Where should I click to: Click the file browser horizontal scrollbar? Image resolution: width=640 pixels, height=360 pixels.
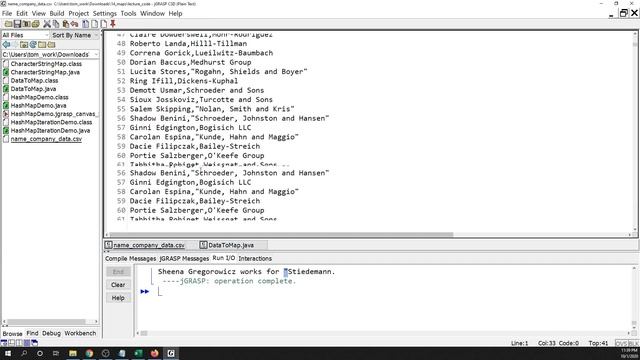point(47,322)
